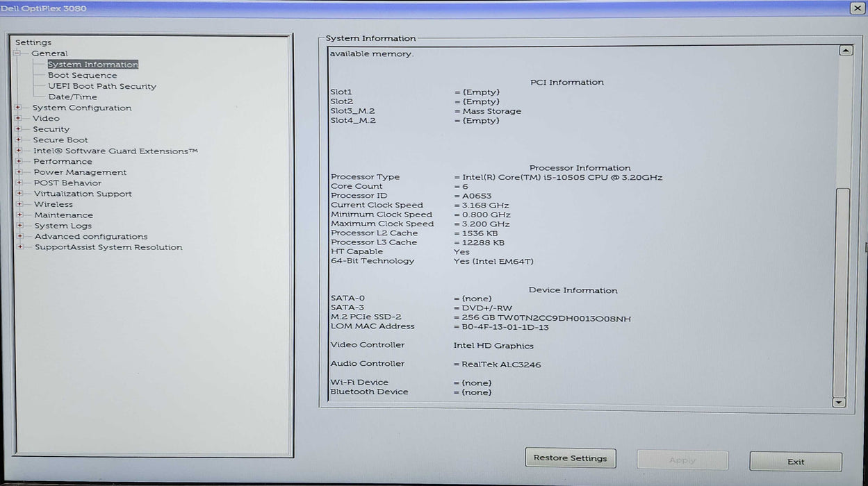Image resolution: width=868 pixels, height=486 pixels.
Task: Select Virtualization Support category label
Action: click(83, 194)
